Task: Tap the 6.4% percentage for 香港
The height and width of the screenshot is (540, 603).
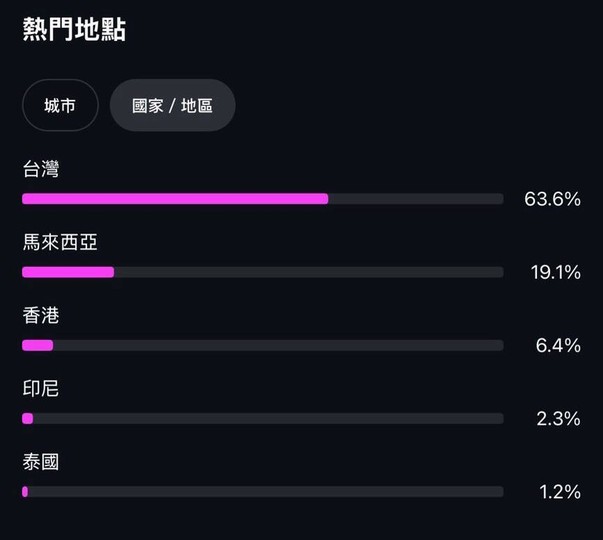Action: [x=558, y=345]
